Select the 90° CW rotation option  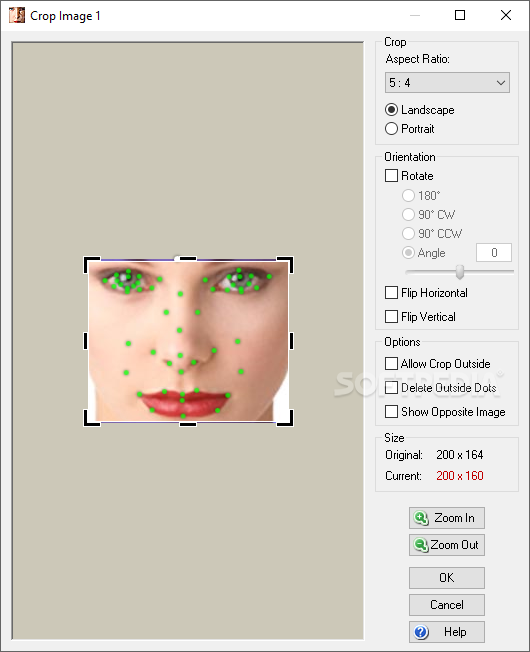pos(408,215)
